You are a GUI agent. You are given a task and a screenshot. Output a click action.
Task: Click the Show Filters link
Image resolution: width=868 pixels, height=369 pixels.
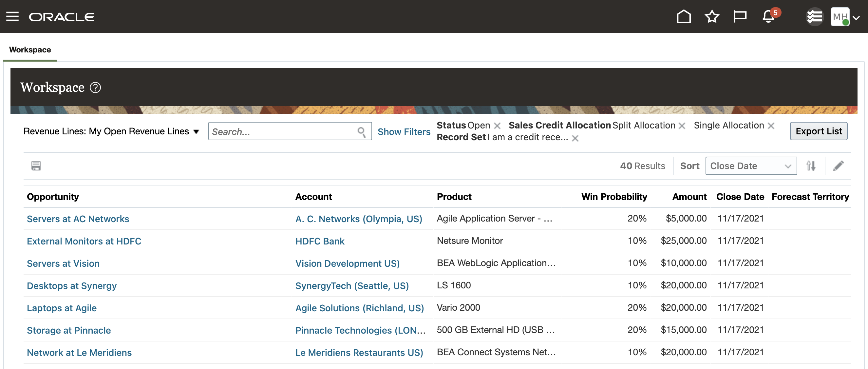tap(404, 132)
